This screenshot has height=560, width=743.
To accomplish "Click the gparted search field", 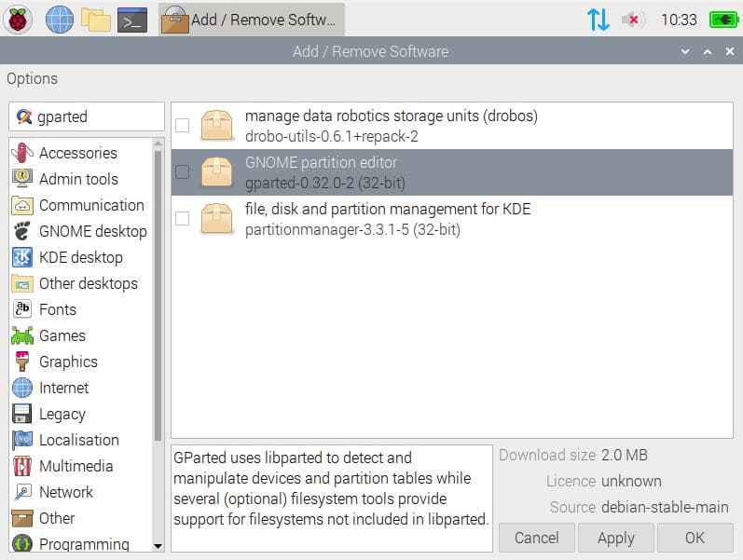I will 93,116.
